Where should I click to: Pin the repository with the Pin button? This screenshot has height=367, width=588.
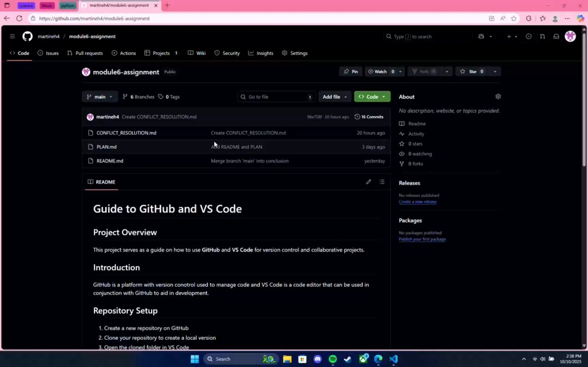point(351,72)
